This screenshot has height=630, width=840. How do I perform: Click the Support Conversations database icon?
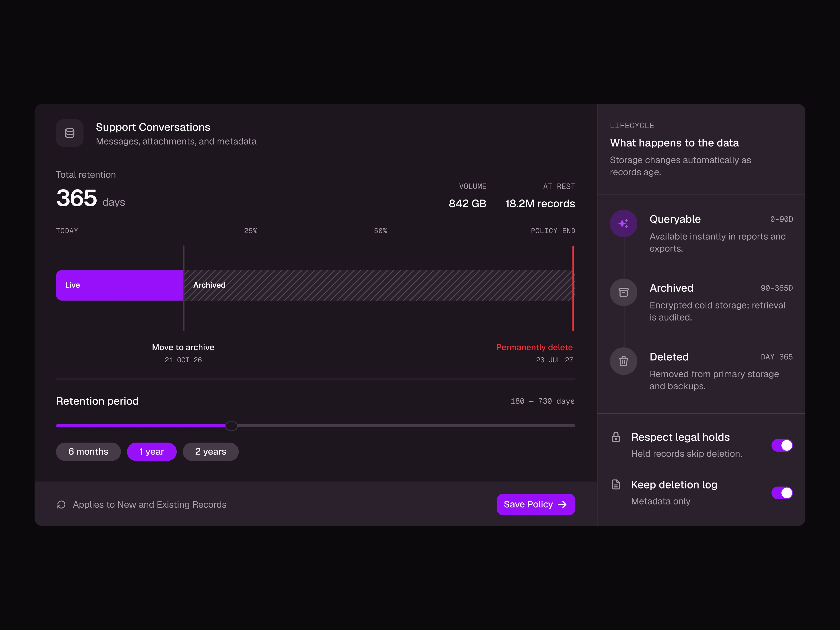(70, 133)
